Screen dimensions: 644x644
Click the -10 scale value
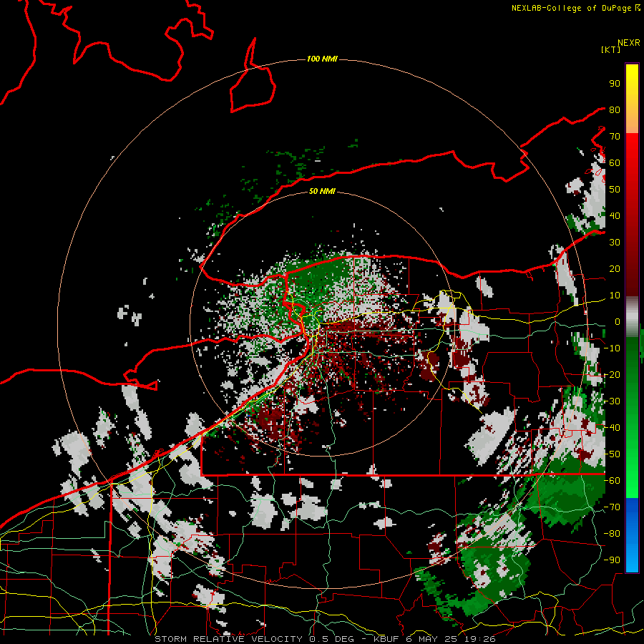612,348
